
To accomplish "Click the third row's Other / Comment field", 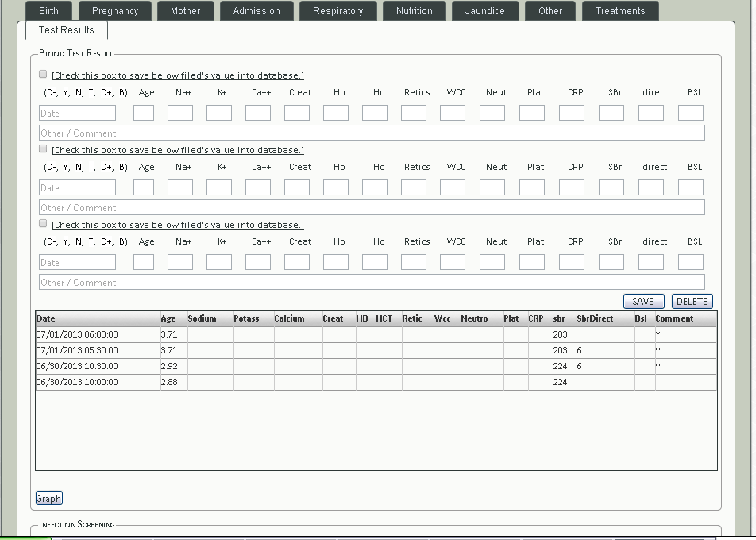I will (x=372, y=282).
